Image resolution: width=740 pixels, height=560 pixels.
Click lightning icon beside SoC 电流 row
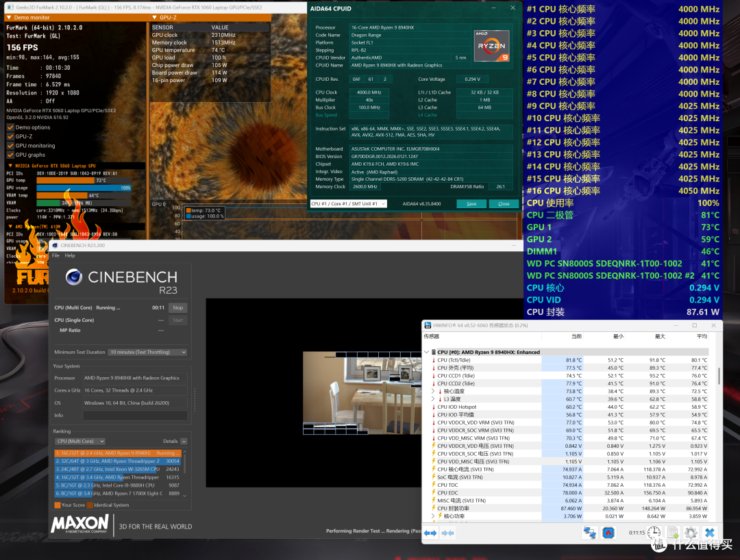tap(434, 477)
